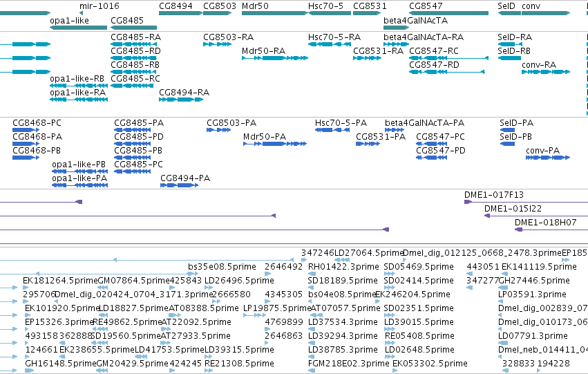Screen dimensions: 588x374
Task: Select EST GH27446.5prime
Action: click(x=533, y=281)
